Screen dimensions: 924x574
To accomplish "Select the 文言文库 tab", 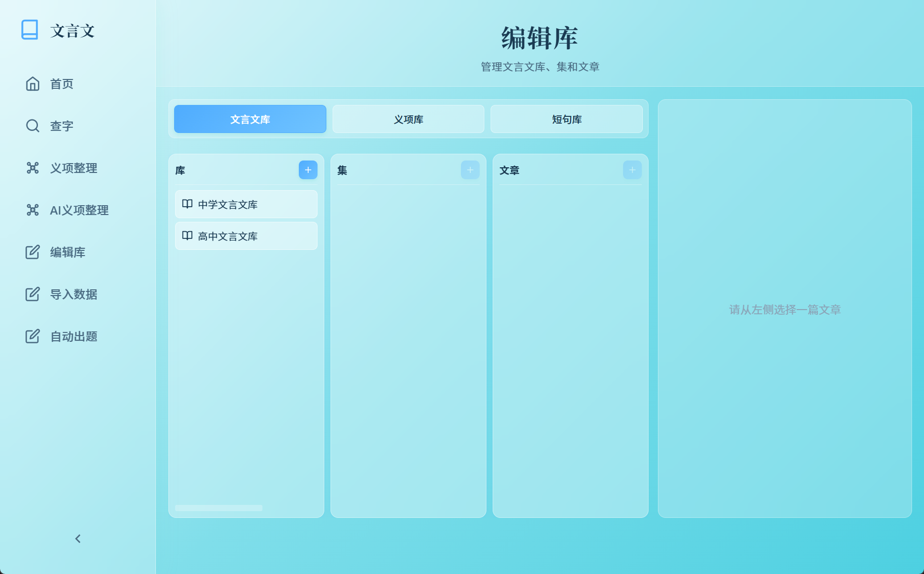I will pos(250,119).
